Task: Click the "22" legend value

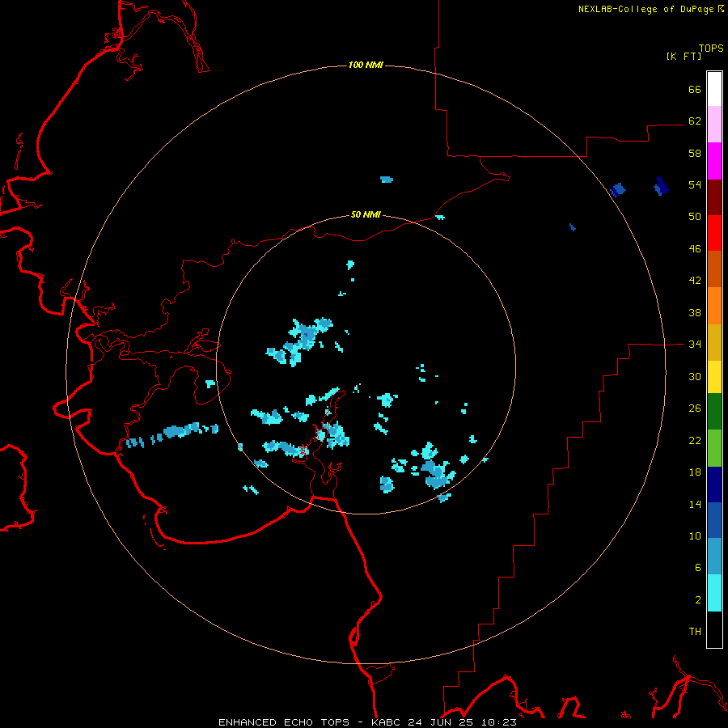Action: 695,441
